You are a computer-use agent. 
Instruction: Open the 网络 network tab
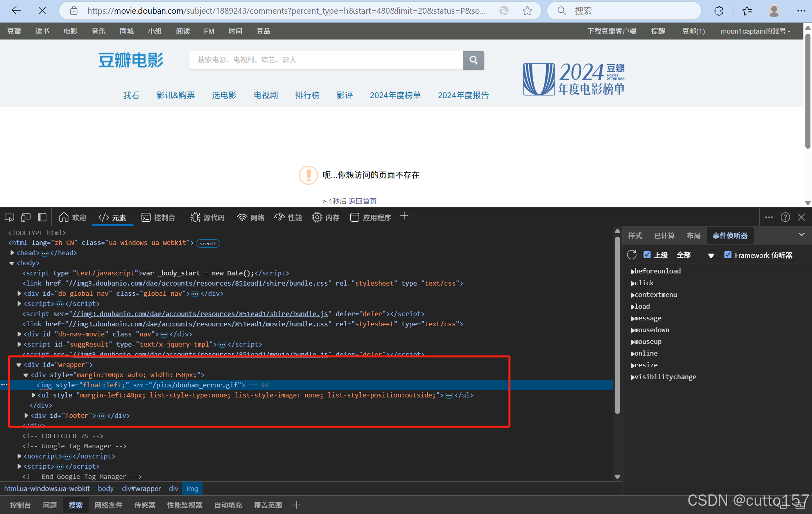tap(251, 217)
